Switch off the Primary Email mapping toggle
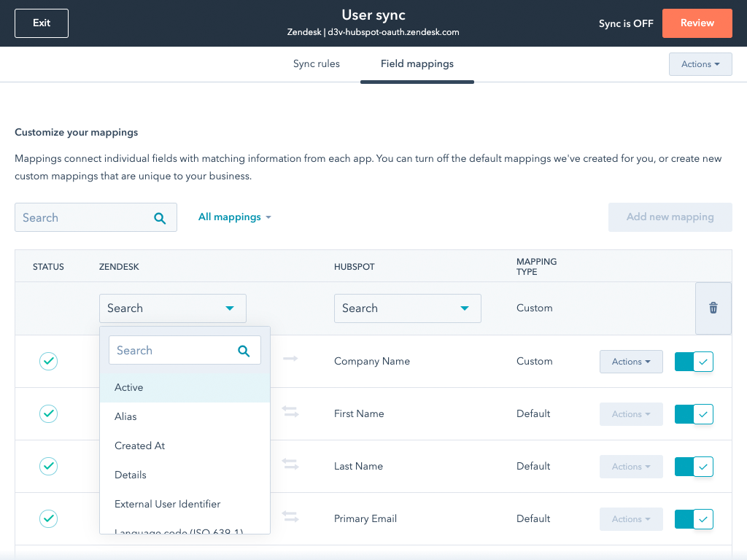The height and width of the screenshot is (560, 747). click(x=694, y=519)
